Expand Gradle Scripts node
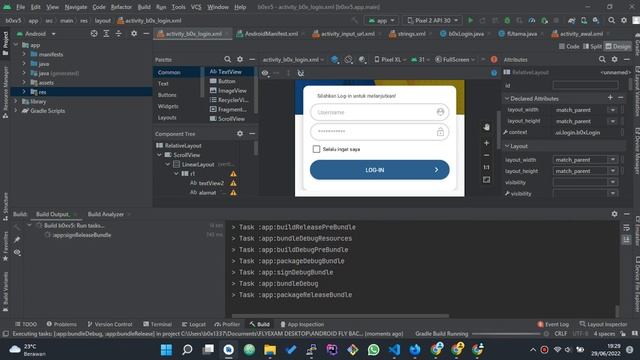Screen dimensions: 640x360 tap(16, 111)
